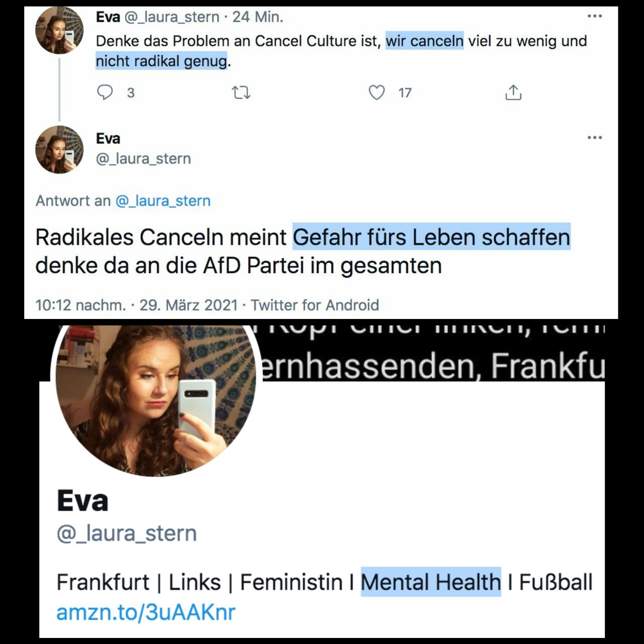Screen dimensions: 644x644
Task: Click Eva's avatar on the first tweet
Action: [x=59, y=30]
